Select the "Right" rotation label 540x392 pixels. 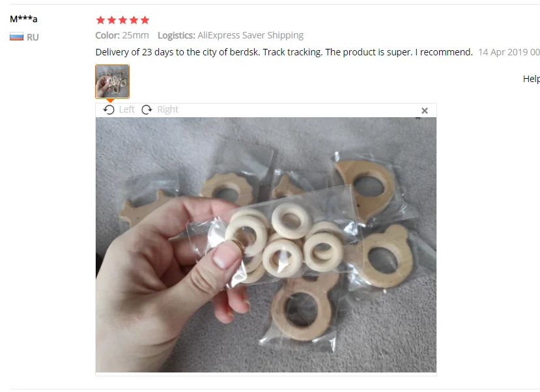[167, 109]
